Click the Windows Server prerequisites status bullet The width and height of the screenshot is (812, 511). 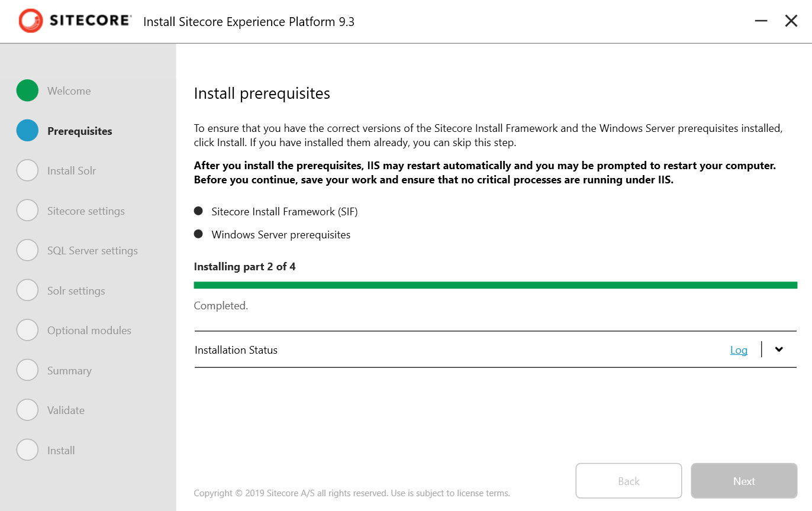[199, 234]
